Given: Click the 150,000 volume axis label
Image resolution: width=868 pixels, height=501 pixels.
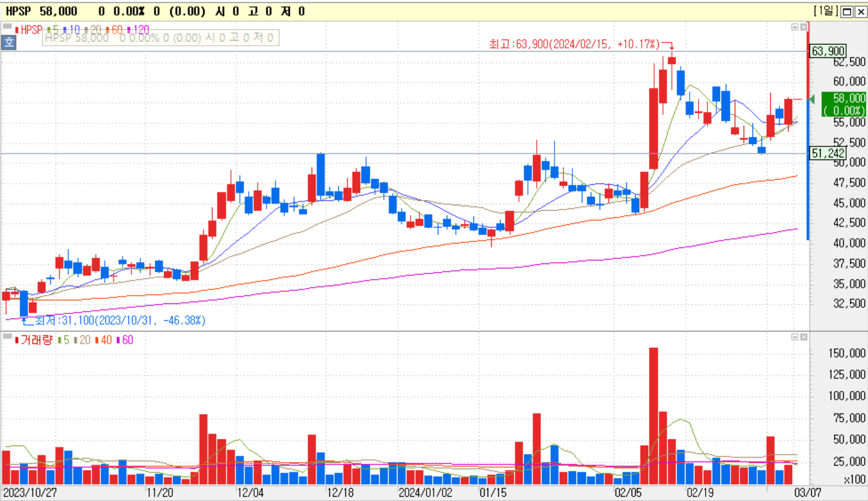Looking at the screenshot, I should (847, 354).
